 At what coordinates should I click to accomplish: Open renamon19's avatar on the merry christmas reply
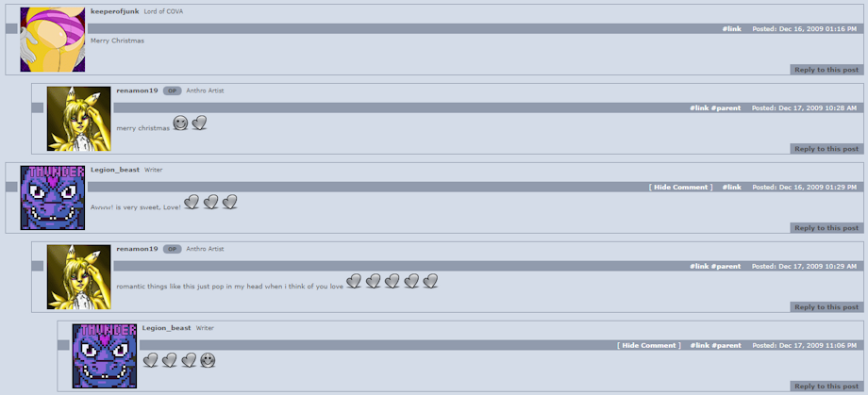(78, 119)
